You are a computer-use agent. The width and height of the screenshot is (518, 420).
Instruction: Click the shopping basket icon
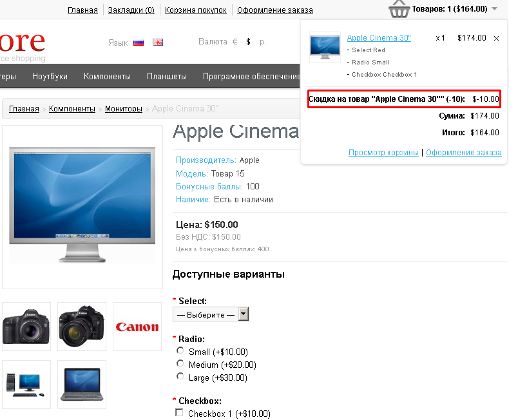[x=399, y=9]
